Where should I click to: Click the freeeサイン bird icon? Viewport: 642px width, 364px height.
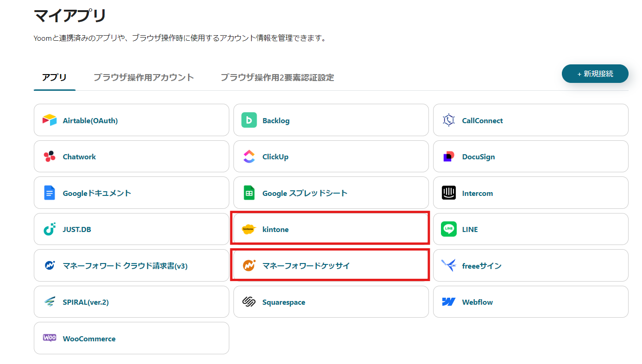click(x=449, y=266)
